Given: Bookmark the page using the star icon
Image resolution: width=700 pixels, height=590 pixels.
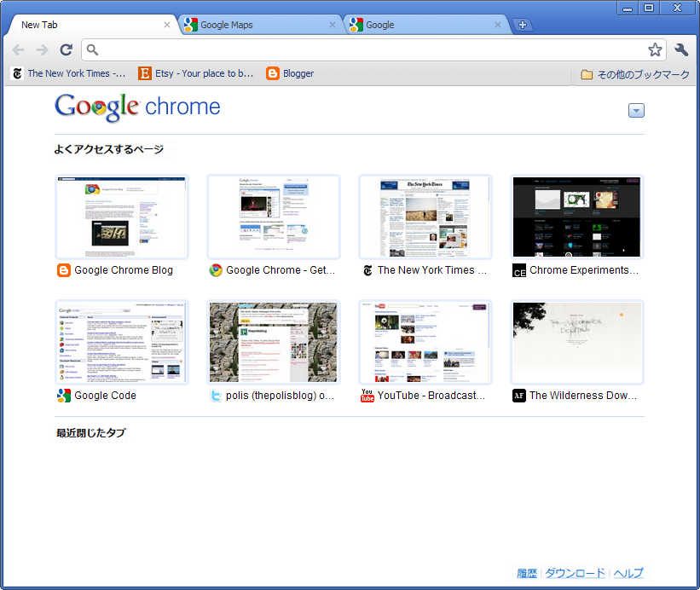Looking at the screenshot, I should click(x=656, y=50).
